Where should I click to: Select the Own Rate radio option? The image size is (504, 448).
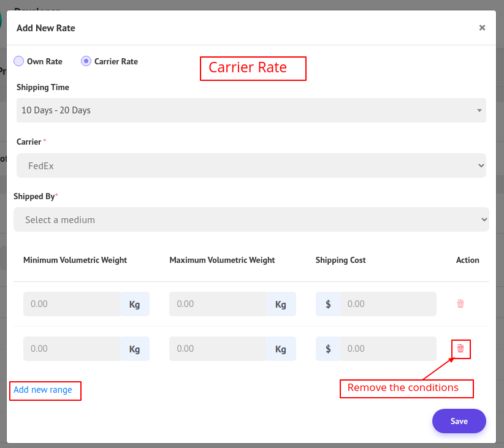pyautogui.click(x=19, y=61)
